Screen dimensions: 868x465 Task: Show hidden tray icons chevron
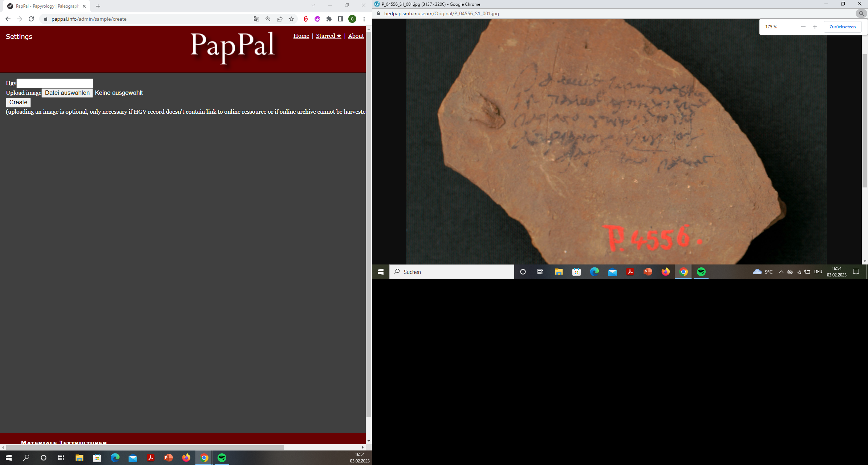click(781, 272)
